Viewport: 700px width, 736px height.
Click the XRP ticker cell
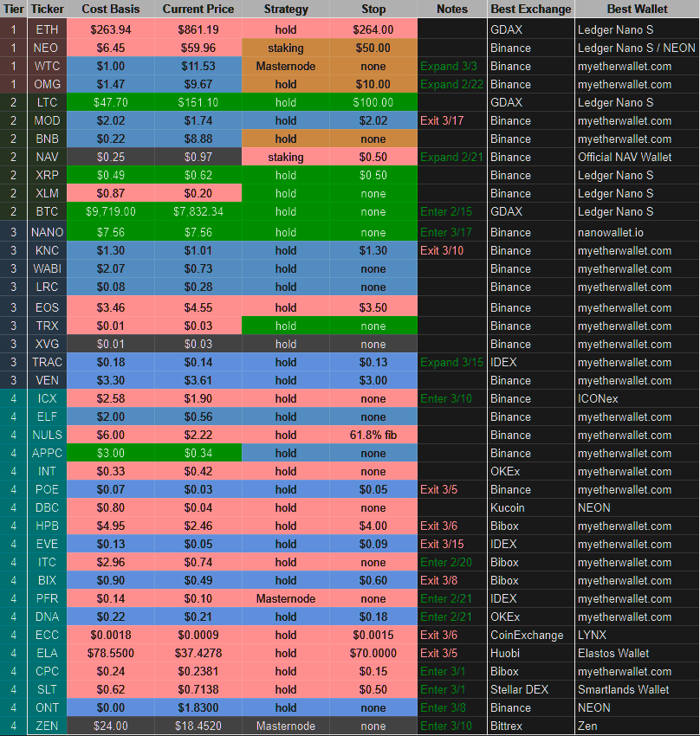click(x=47, y=175)
